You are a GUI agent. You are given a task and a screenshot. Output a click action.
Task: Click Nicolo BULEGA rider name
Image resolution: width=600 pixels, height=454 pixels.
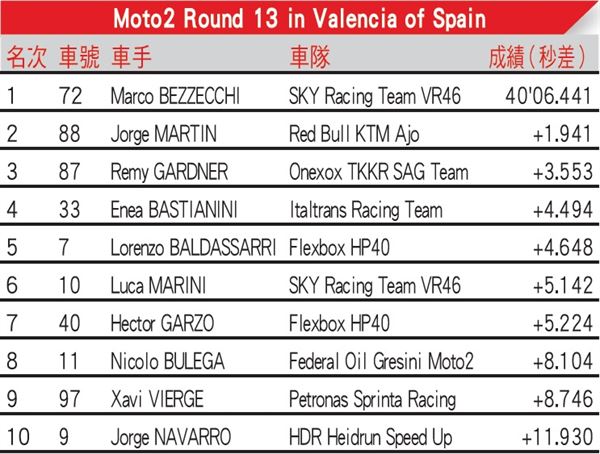tap(167, 361)
